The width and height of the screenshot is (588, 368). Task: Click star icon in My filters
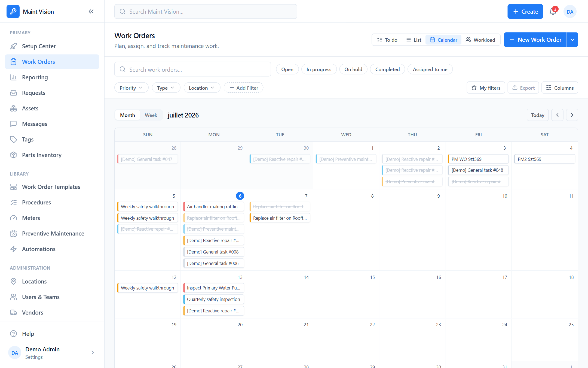pyautogui.click(x=474, y=88)
